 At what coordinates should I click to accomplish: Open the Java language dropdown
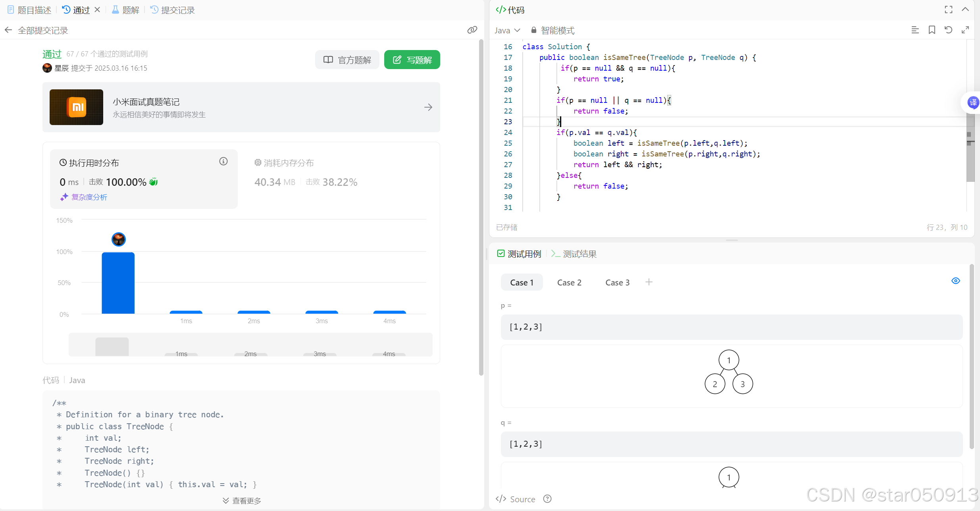click(507, 31)
